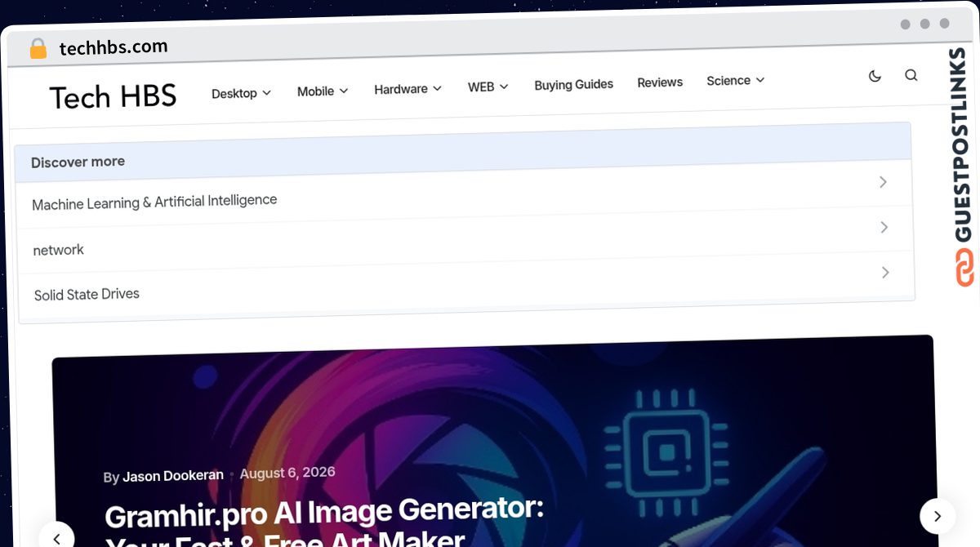Open site search via the magnifier icon
Viewport: 980px width, 547px height.
pos(911,75)
